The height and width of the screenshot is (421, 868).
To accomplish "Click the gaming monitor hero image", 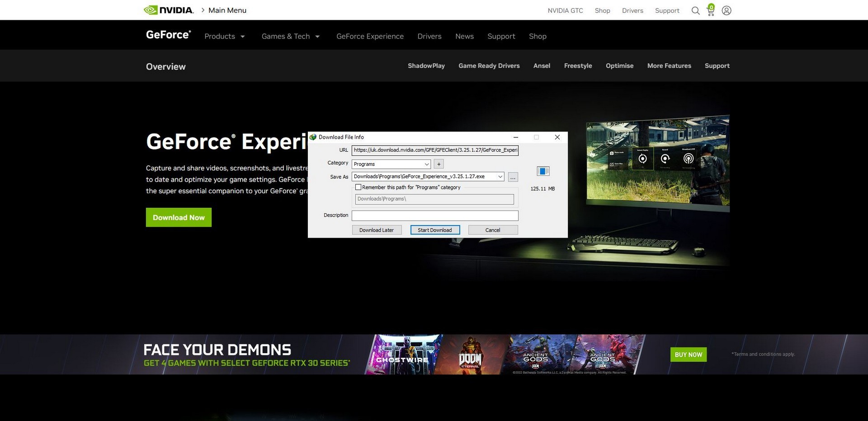I will tap(657, 164).
